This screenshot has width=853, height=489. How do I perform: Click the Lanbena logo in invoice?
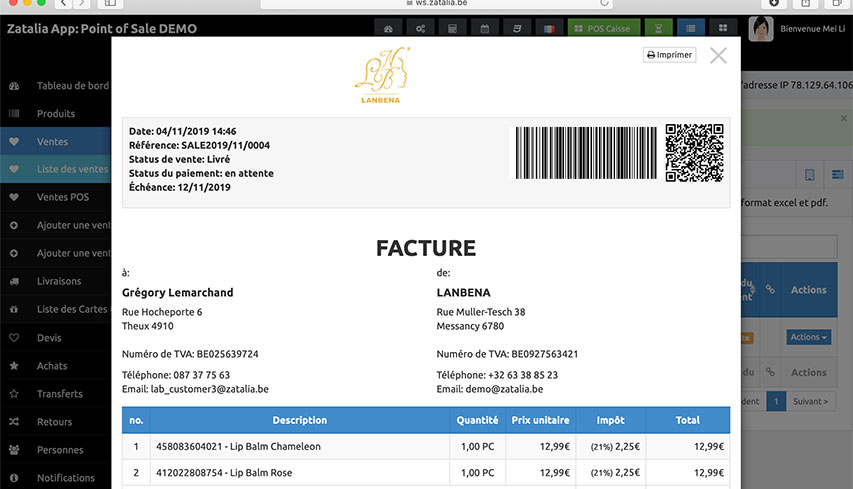(381, 75)
